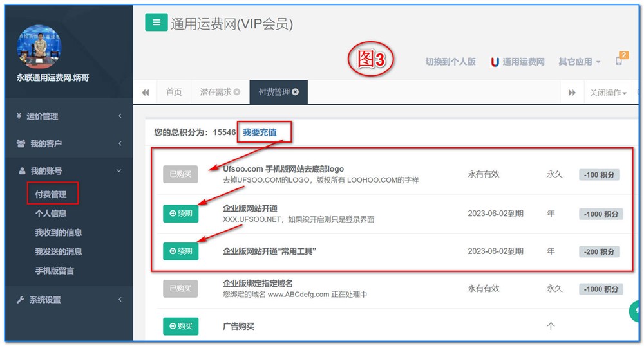Viewport: 644px width, 346px height.
Task: Open 个人信息 in the sidebar
Action: click(51, 213)
